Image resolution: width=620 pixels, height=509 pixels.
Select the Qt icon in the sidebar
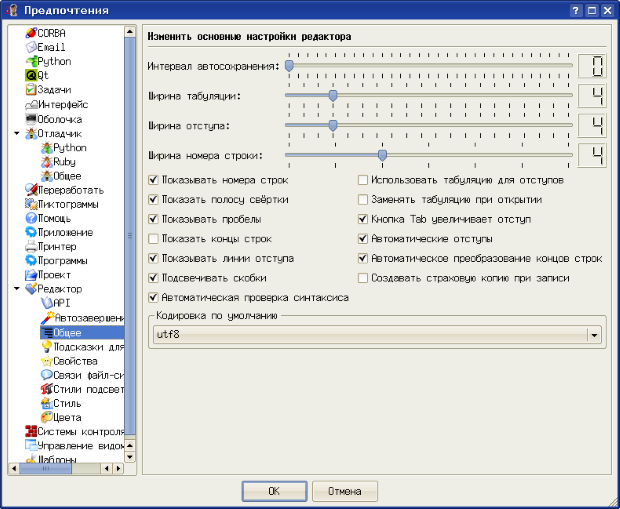pyautogui.click(x=31, y=75)
